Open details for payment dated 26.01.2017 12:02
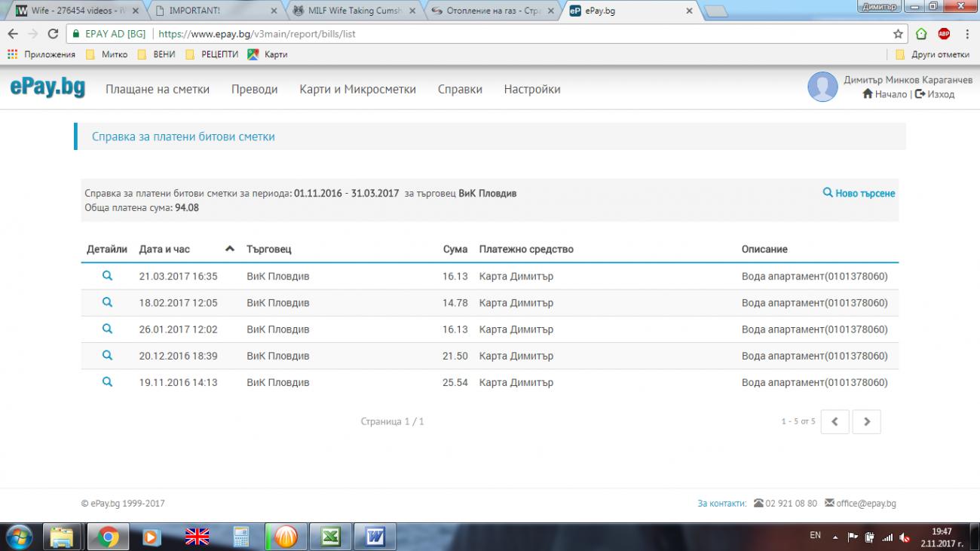Image resolution: width=980 pixels, height=551 pixels. 107,329
